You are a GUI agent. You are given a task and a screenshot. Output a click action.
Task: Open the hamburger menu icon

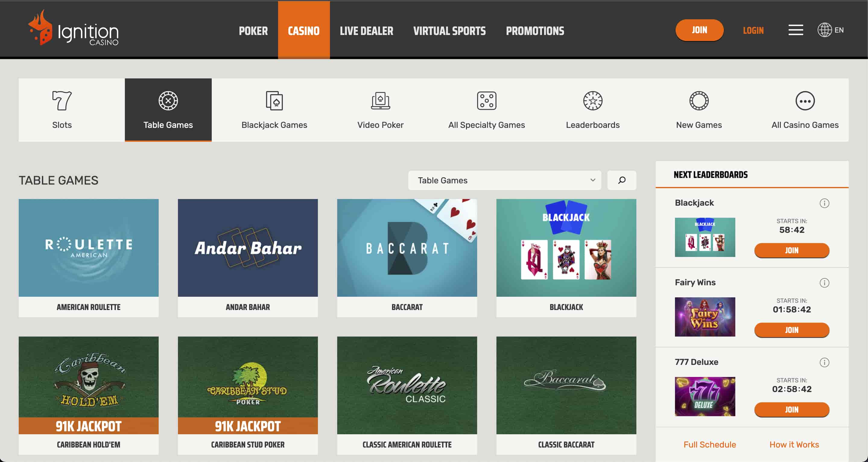tap(796, 30)
